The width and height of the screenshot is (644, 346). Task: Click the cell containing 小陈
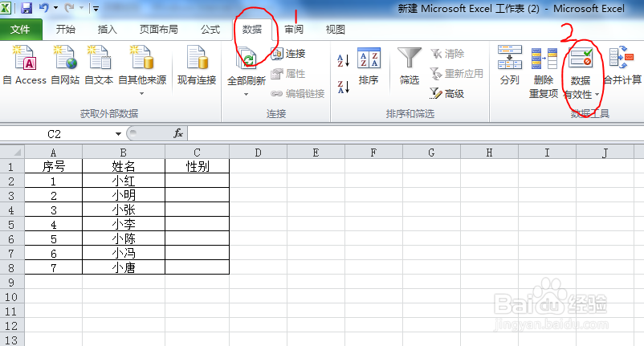[x=124, y=238]
